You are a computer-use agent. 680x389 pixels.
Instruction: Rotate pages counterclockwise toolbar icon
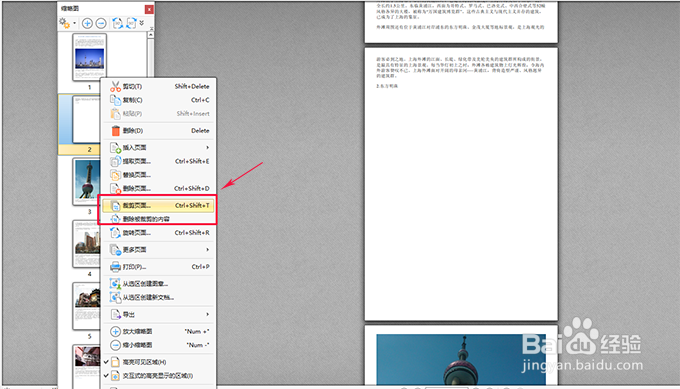(118, 23)
